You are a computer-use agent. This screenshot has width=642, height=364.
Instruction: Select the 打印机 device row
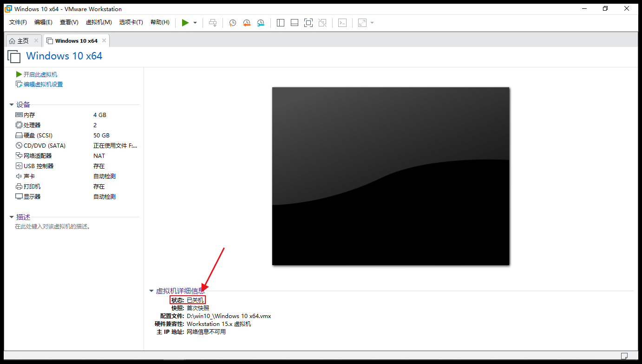tap(77, 187)
